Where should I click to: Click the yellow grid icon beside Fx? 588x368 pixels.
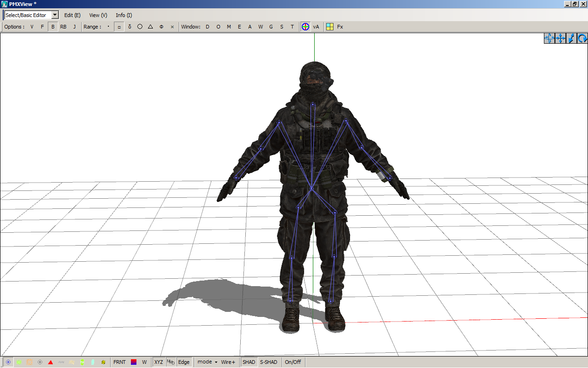(330, 27)
